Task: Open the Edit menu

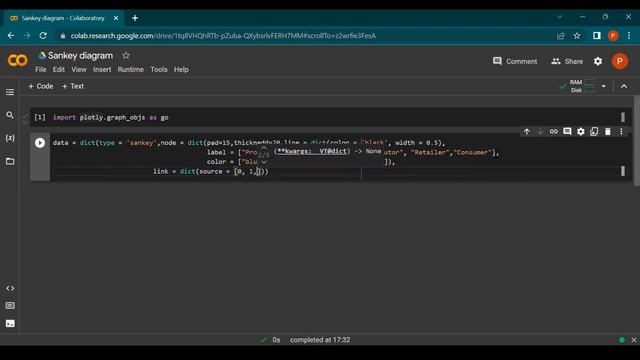Action: point(59,69)
